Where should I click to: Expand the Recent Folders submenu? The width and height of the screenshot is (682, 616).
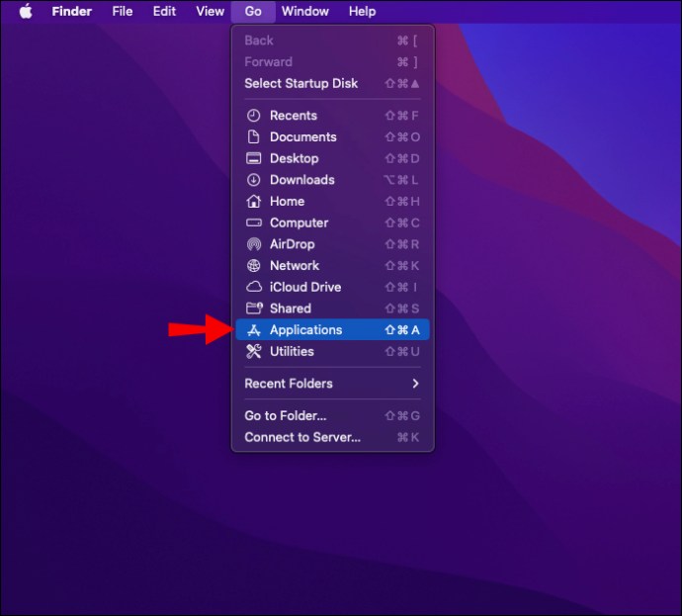[333, 384]
